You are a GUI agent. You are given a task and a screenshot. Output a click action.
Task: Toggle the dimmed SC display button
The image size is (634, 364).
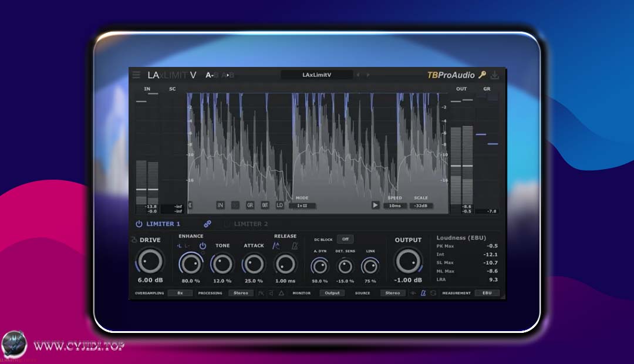(x=235, y=205)
